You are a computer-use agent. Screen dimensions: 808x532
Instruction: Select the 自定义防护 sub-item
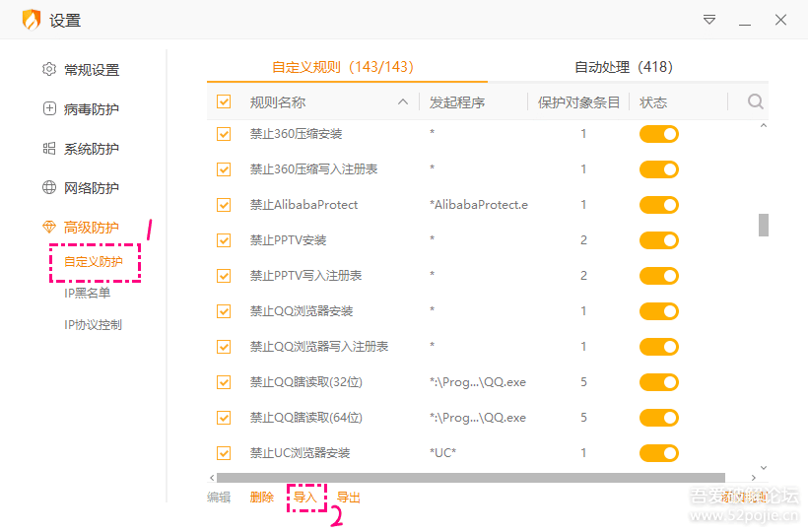coord(94,262)
